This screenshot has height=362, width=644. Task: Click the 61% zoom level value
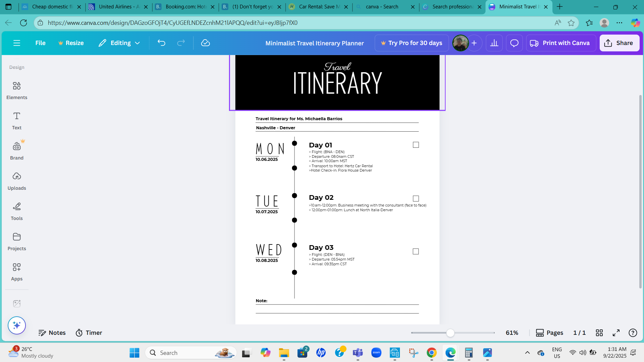coord(512,333)
